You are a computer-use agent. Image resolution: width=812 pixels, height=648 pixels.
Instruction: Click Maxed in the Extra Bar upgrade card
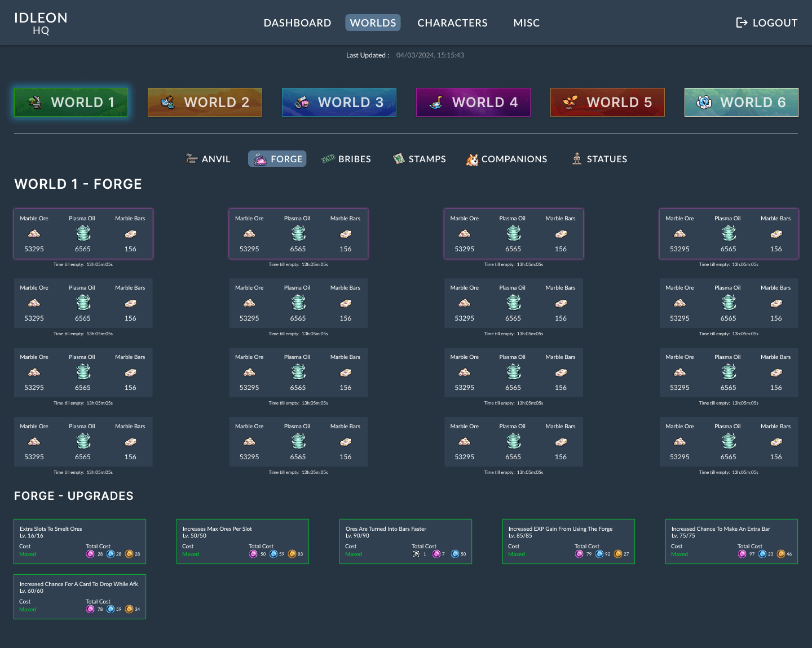click(679, 554)
